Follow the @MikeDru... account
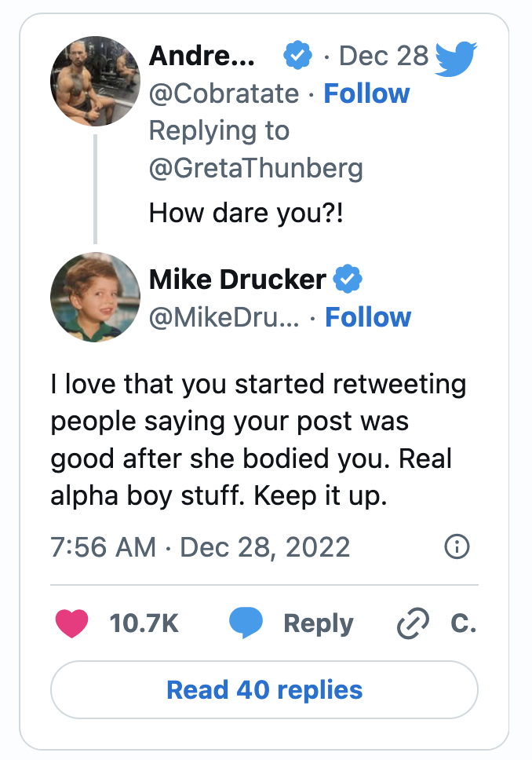This screenshot has height=760, width=532. pyautogui.click(x=368, y=317)
